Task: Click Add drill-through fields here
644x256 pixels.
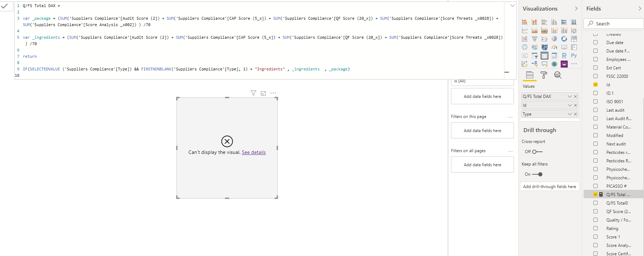Action: pos(549,187)
